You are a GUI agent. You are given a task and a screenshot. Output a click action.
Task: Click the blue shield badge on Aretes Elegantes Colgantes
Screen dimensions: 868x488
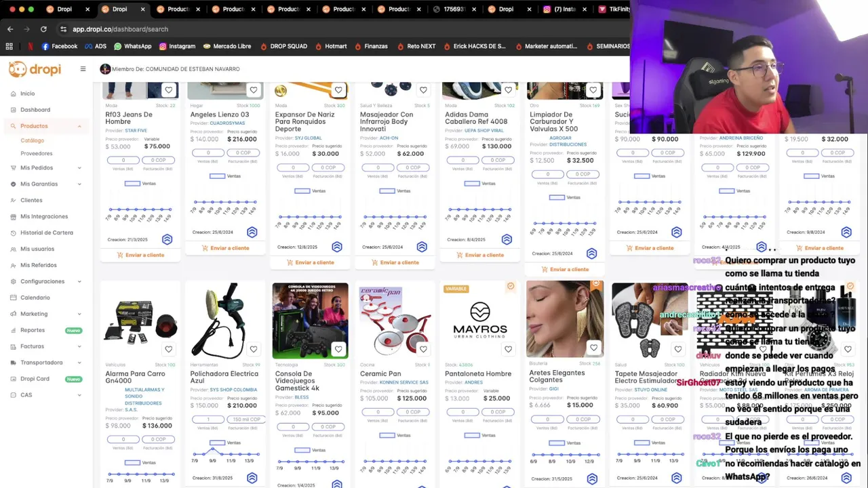591,479
